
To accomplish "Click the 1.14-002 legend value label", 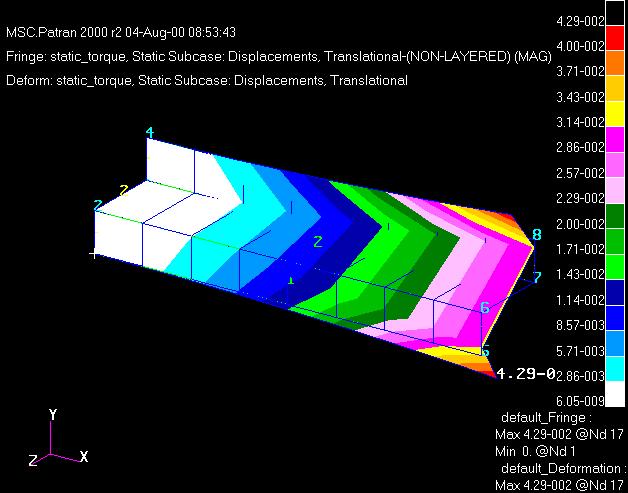I will 580,300.
